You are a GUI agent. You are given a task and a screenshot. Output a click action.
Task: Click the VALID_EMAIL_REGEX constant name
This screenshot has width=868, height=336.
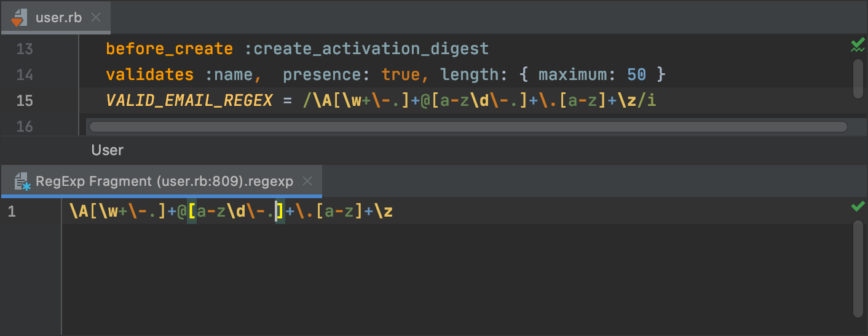click(189, 100)
